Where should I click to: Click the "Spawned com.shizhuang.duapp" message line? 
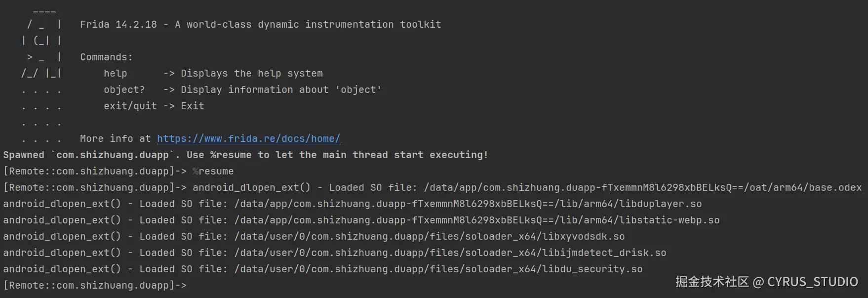point(245,155)
